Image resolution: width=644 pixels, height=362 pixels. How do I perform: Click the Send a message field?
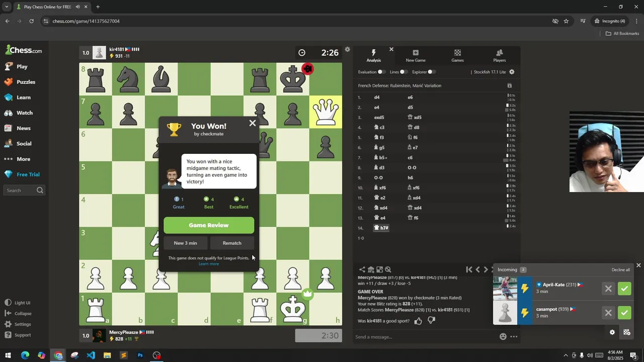pyautogui.click(x=425, y=337)
